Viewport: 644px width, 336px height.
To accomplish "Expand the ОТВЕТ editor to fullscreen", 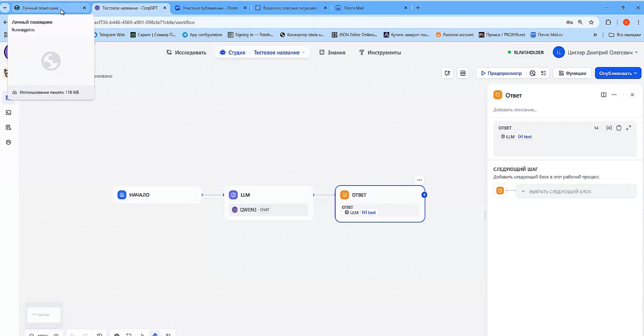I will [x=629, y=128].
